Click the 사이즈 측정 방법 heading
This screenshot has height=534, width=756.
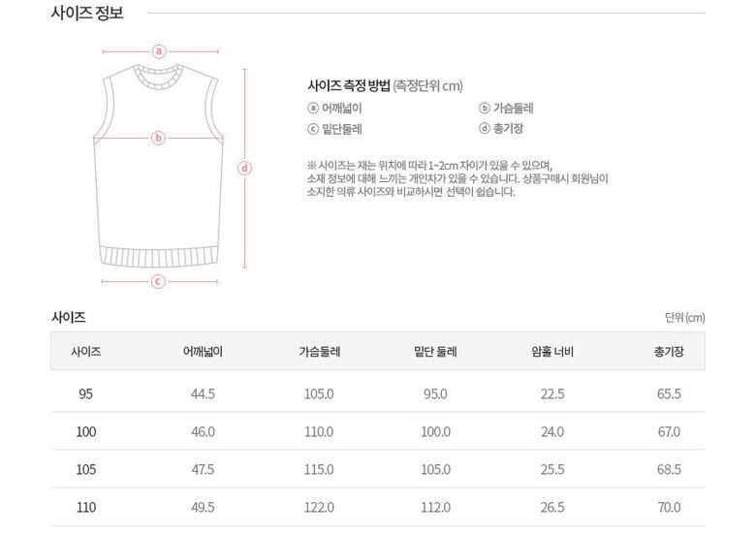pyautogui.click(x=348, y=84)
